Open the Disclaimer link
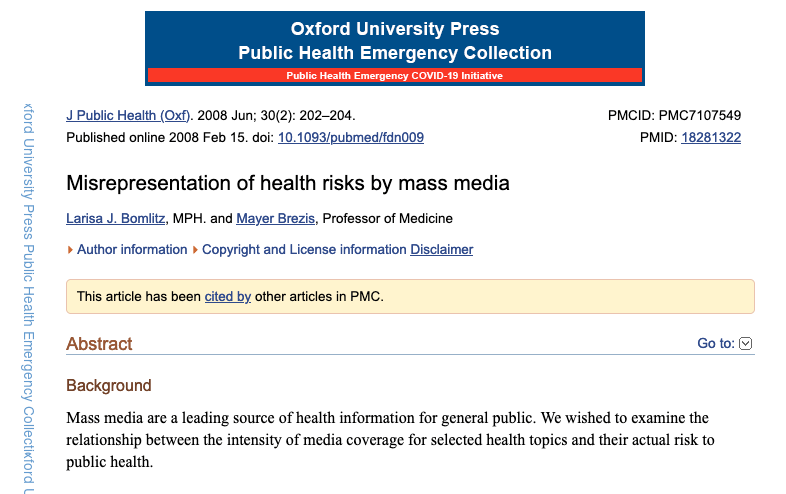The width and height of the screenshot is (786, 494). [x=442, y=249]
